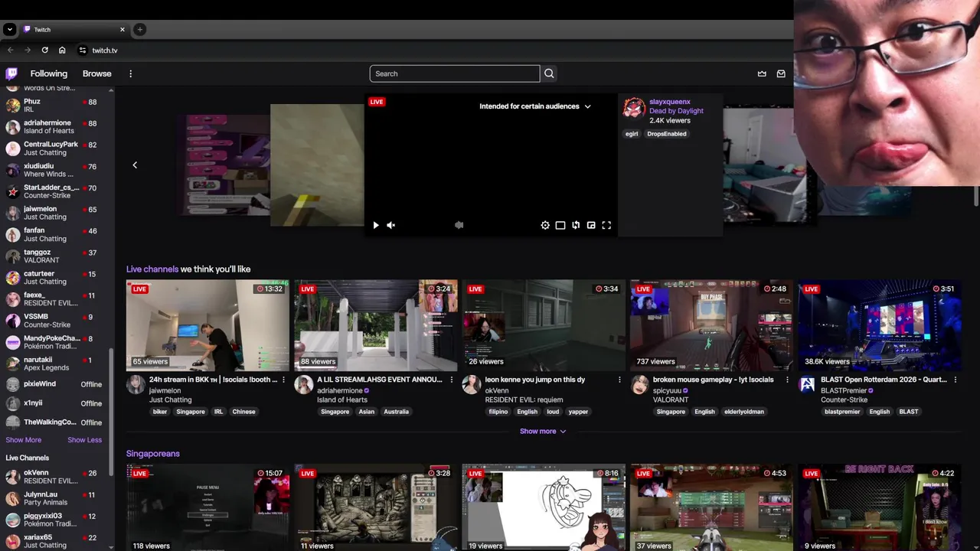Select the elderlyoldman tag
Image resolution: width=980 pixels, height=551 pixels.
tap(744, 412)
